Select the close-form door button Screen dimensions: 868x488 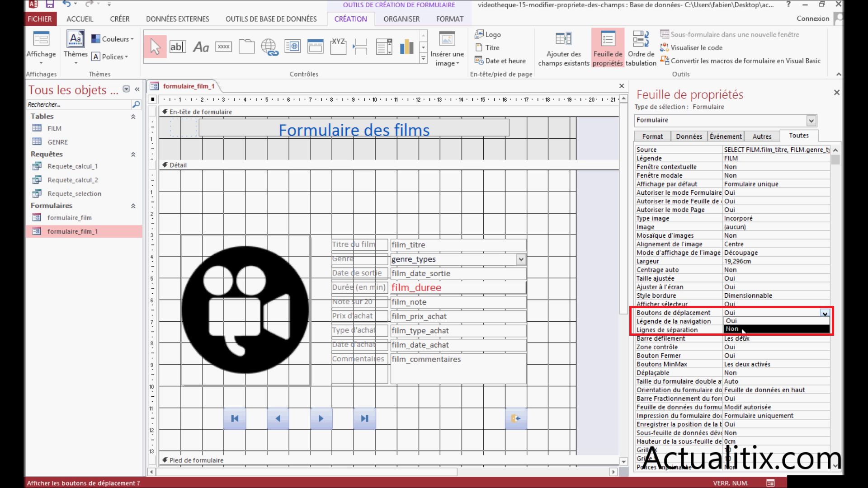(x=516, y=418)
